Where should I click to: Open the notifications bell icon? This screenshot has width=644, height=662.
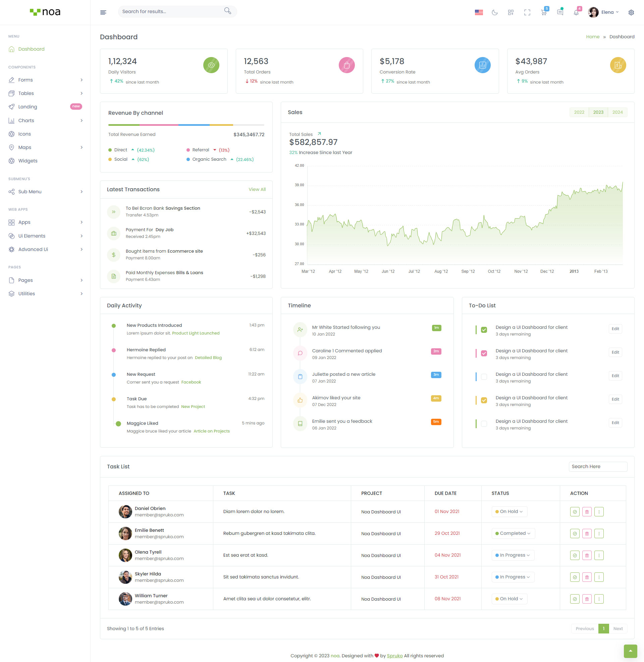pyautogui.click(x=576, y=12)
